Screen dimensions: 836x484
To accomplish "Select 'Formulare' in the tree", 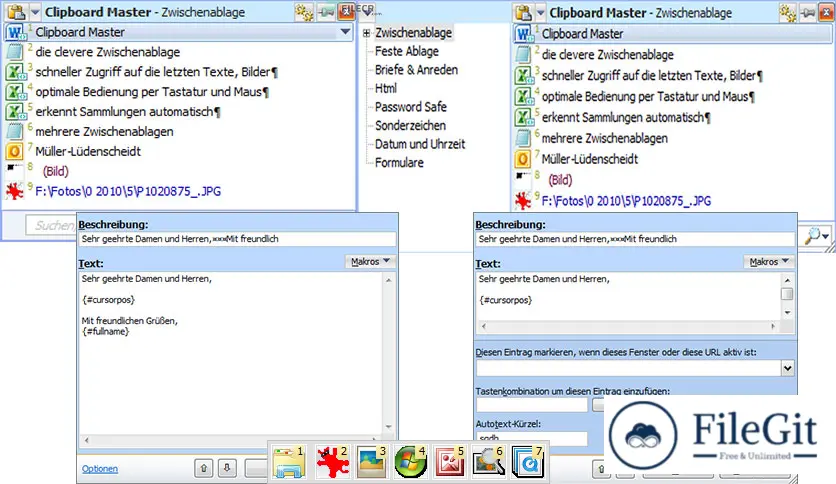I will coord(399,163).
